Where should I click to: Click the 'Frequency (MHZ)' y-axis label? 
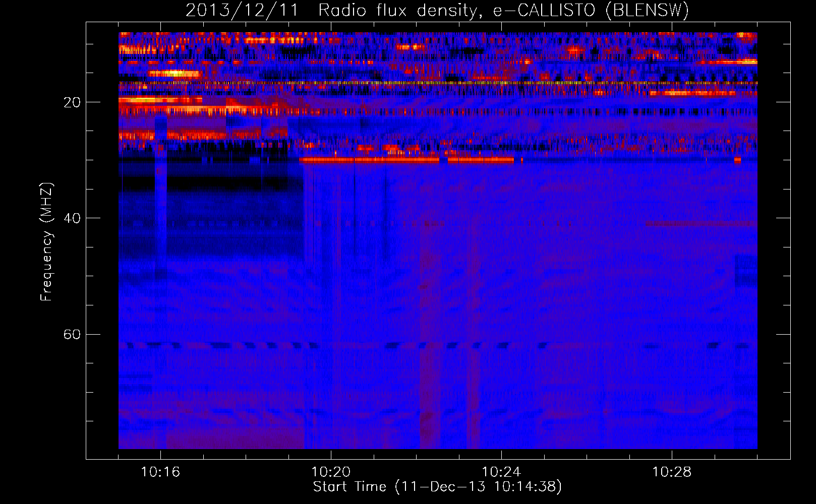click(x=46, y=242)
